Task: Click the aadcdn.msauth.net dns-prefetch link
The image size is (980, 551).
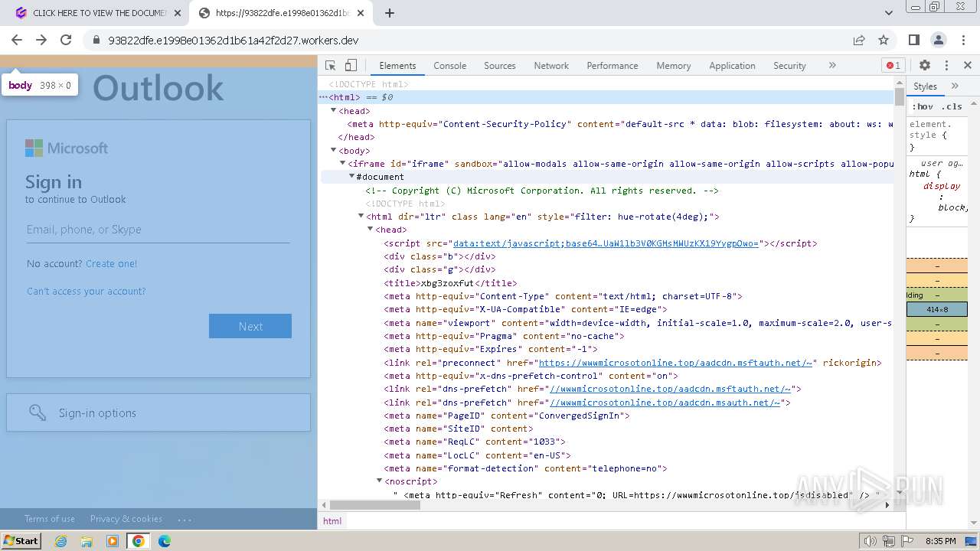Action: click(665, 403)
